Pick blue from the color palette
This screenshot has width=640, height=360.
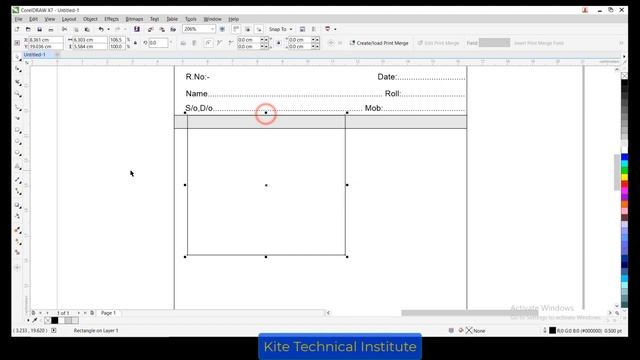(624, 158)
